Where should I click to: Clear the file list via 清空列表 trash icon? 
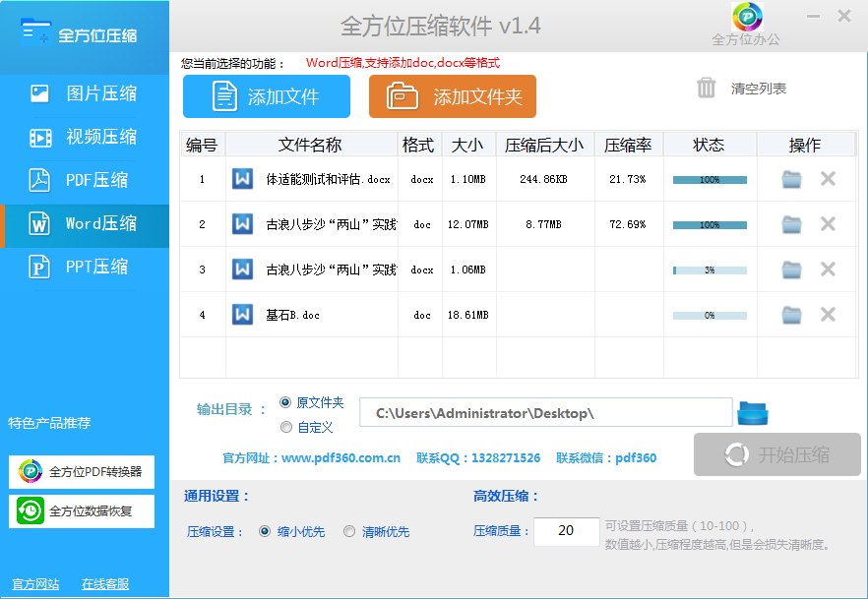[707, 88]
